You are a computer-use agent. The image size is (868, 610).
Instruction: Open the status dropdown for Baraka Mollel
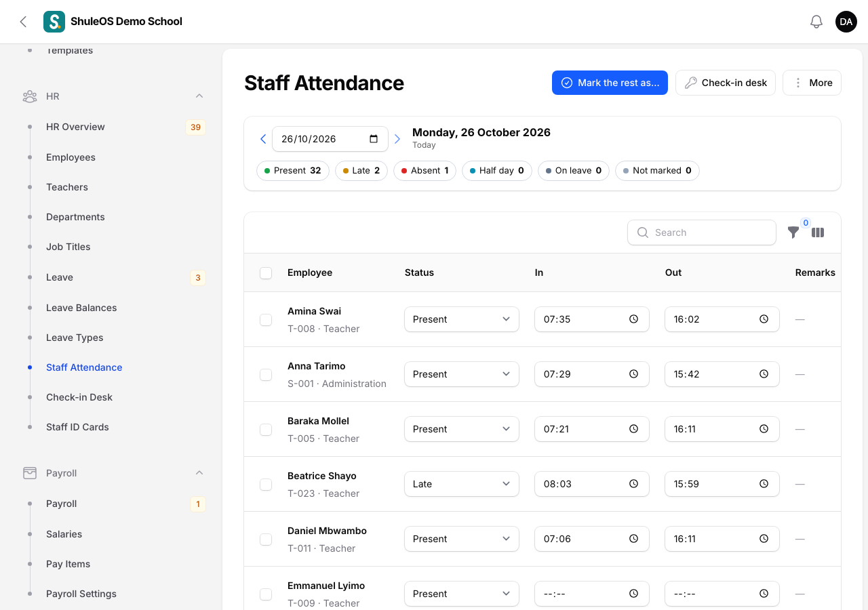(x=462, y=429)
